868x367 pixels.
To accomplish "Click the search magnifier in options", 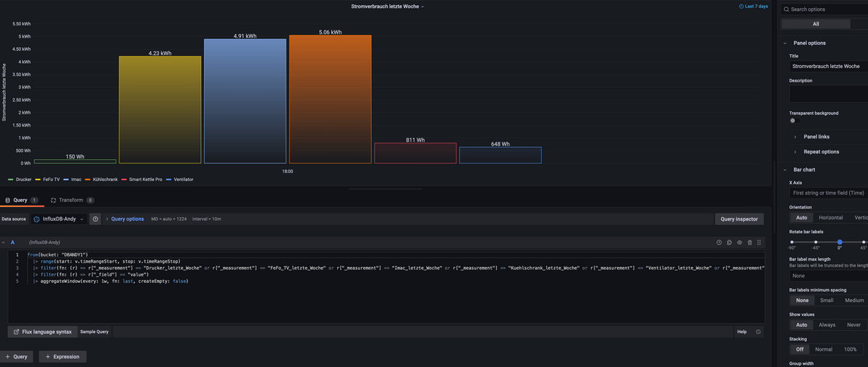I will pos(786,9).
